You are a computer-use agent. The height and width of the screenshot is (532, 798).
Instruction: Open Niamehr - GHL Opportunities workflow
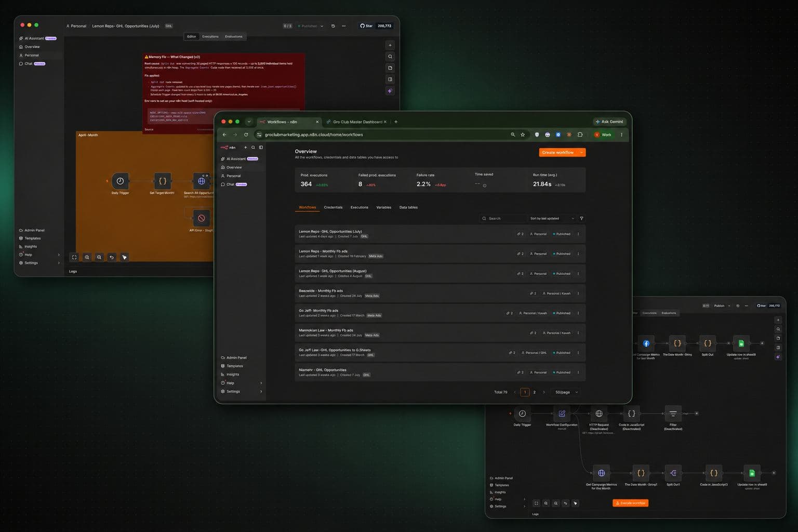(440, 372)
